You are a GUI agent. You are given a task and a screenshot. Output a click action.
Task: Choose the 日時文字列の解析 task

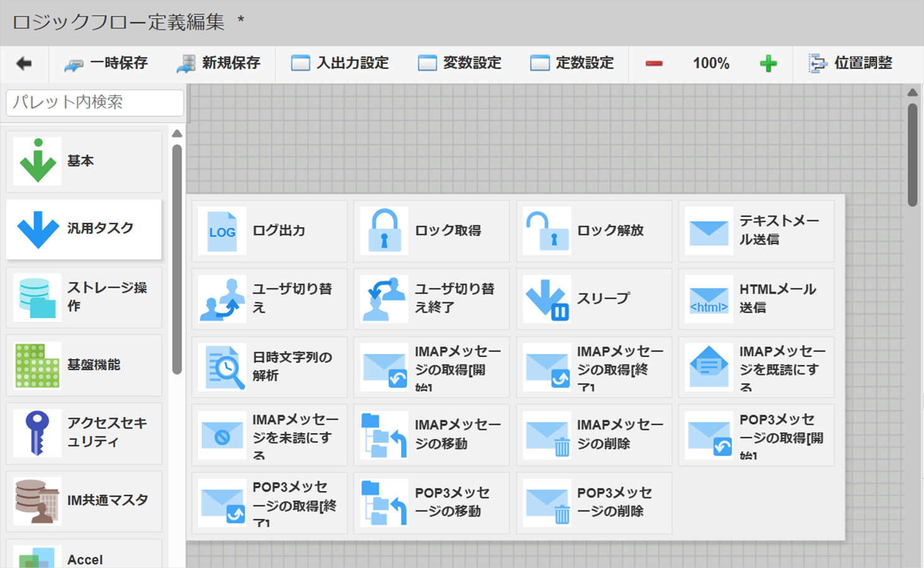coord(222,368)
